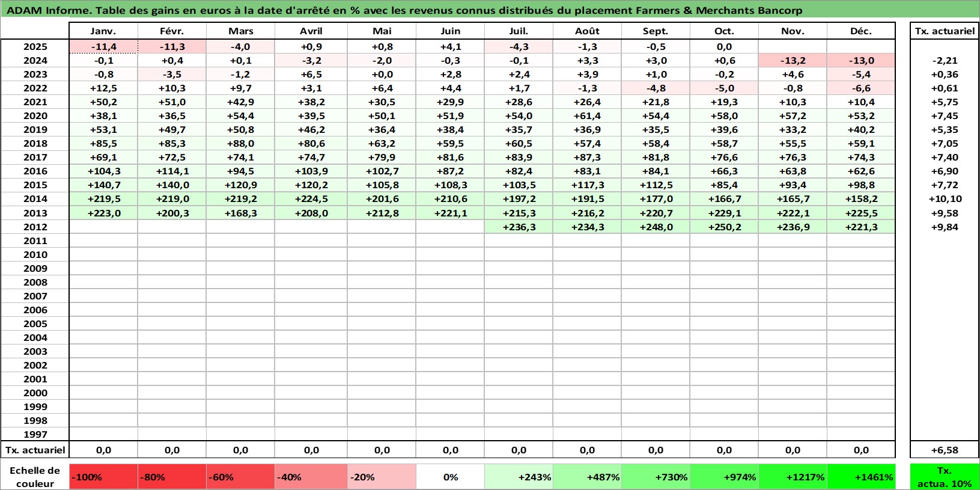
Task: Click the Févr. column header
Action: tap(172, 31)
